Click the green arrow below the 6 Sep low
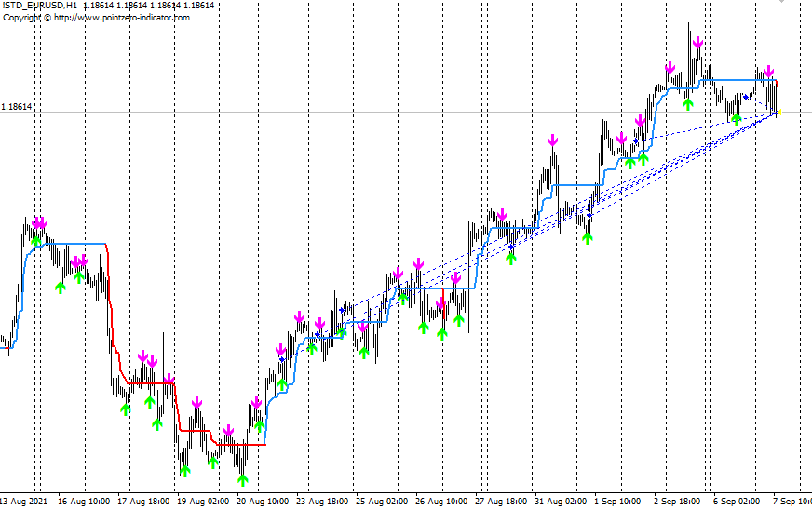This screenshot has height=509, width=812. [736, 118]
